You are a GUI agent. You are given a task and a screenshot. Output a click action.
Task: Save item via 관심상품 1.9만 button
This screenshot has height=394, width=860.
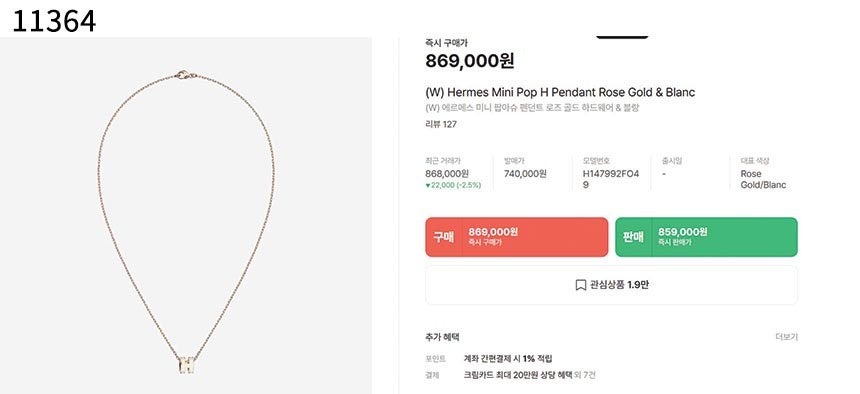[x=612, y=285]
